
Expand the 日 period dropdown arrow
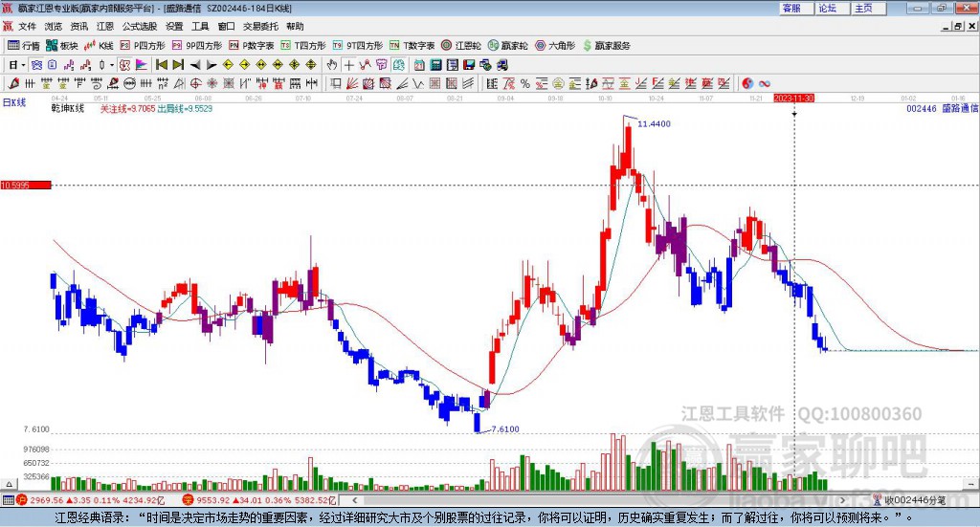click(x=23, y=65)
